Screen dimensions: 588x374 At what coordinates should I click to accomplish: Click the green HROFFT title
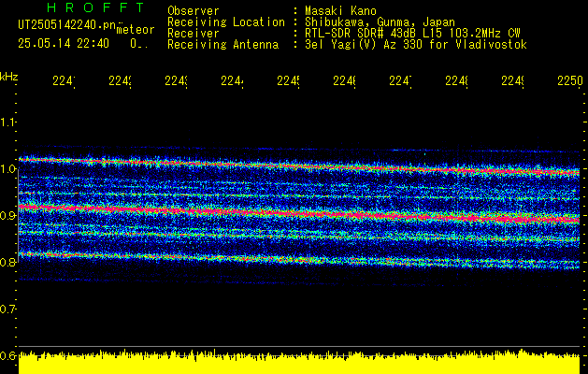point(95,7)
